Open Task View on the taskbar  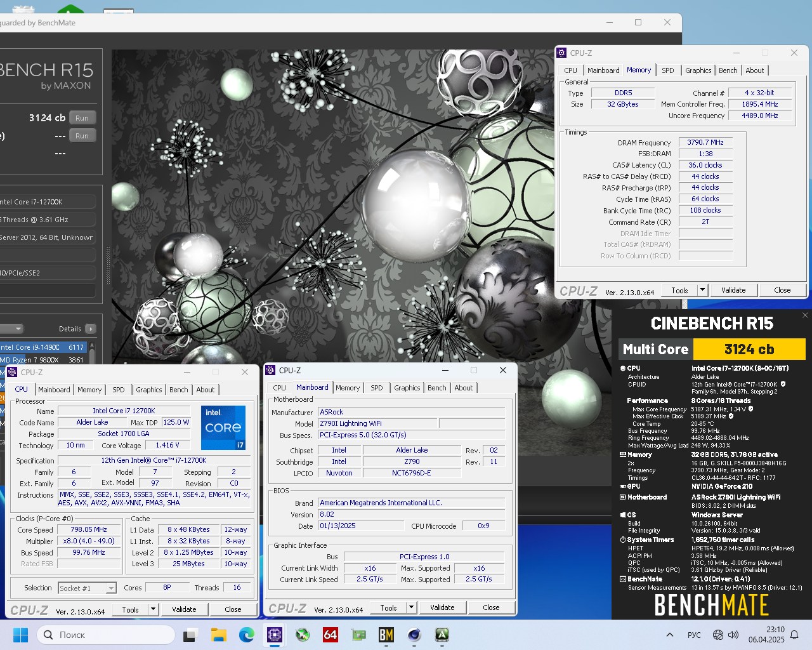click(190, 635)
